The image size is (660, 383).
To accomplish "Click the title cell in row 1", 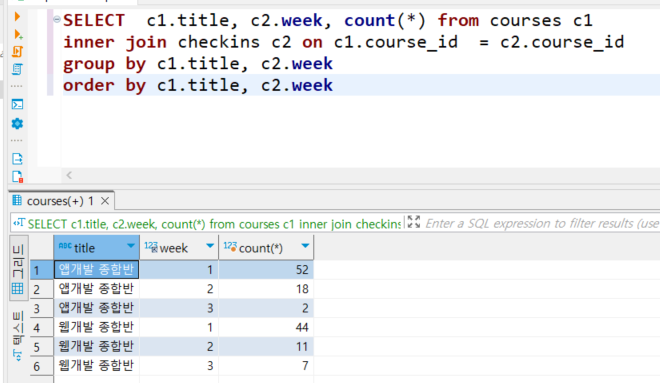I will pos(96,270).
